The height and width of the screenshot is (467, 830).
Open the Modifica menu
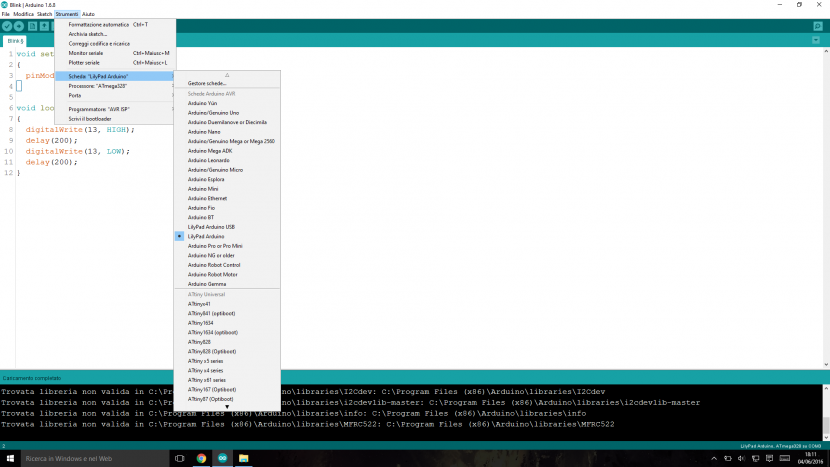point(23,14)
